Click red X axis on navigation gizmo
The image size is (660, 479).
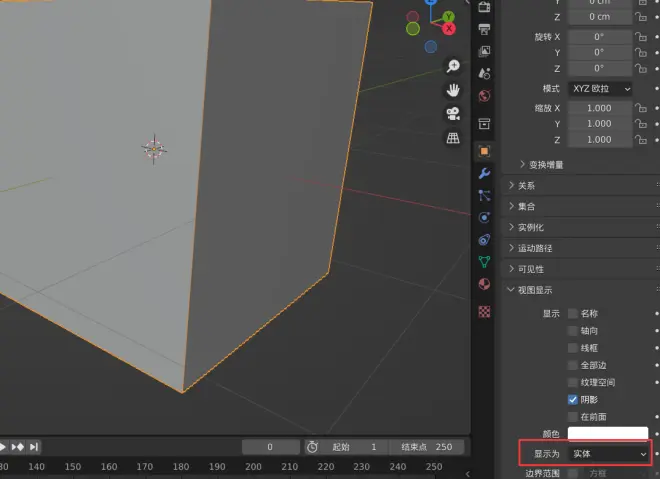coord(449,29)
